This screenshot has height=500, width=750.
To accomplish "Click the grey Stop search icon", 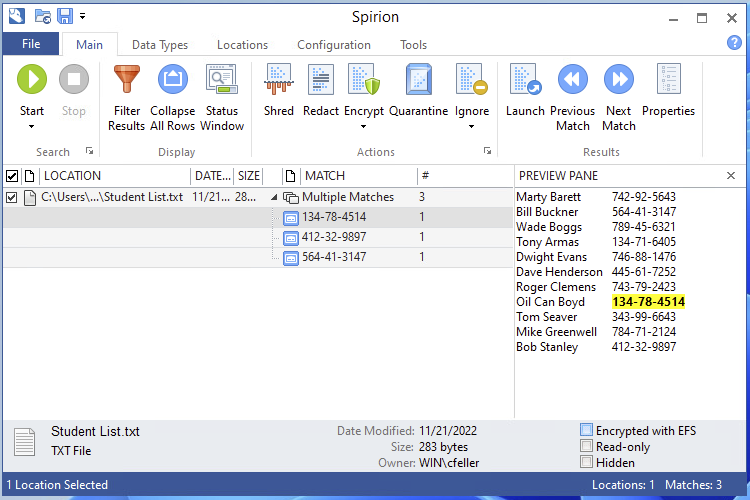I will [74, 79].
